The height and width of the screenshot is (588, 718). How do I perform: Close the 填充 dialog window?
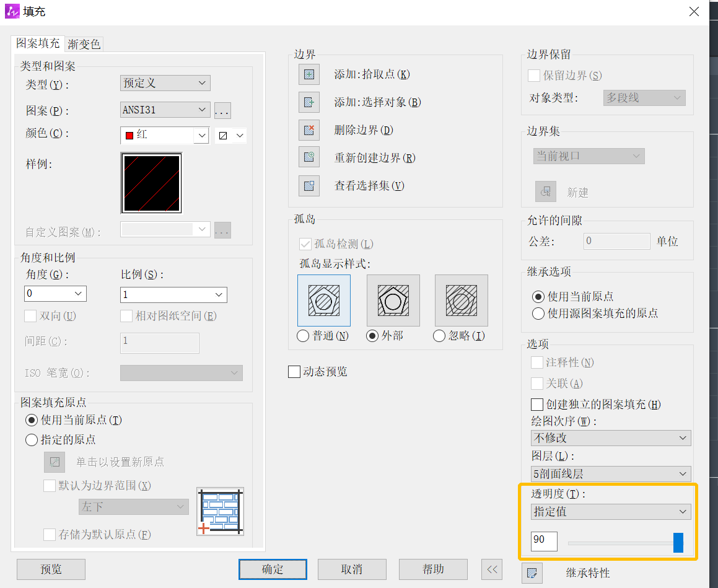coord(694,11)
